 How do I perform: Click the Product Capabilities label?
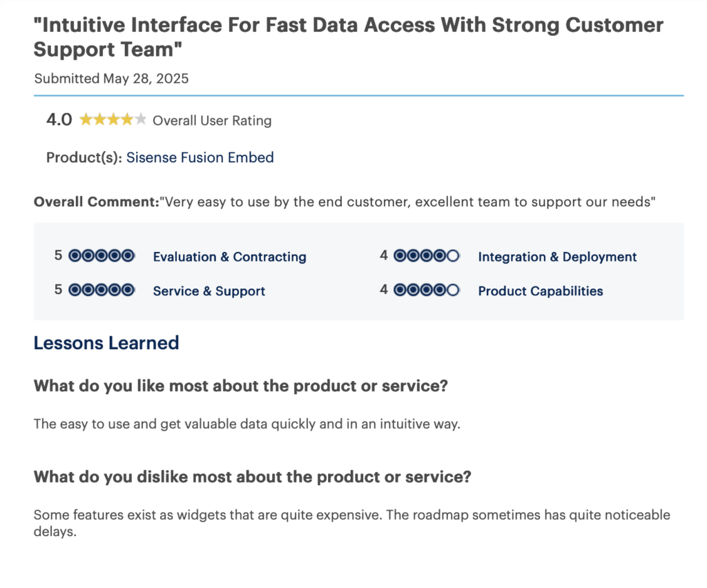point(540,291)
